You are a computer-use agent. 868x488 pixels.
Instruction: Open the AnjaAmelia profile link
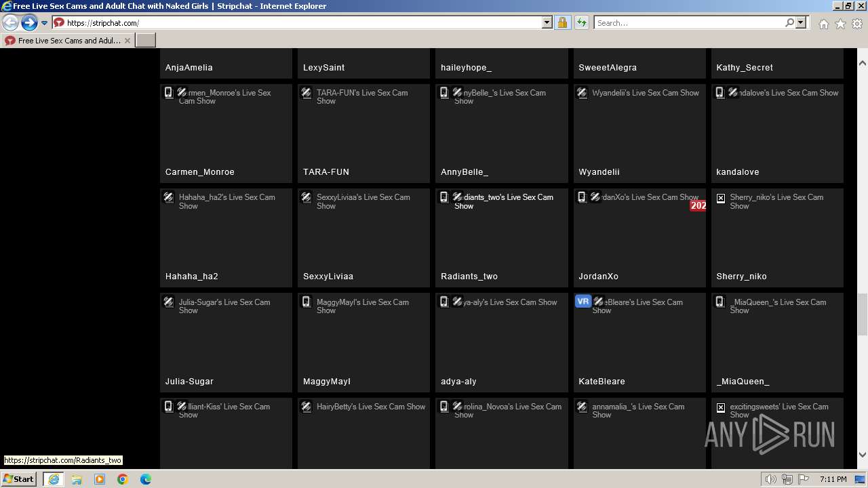point(189,68)
